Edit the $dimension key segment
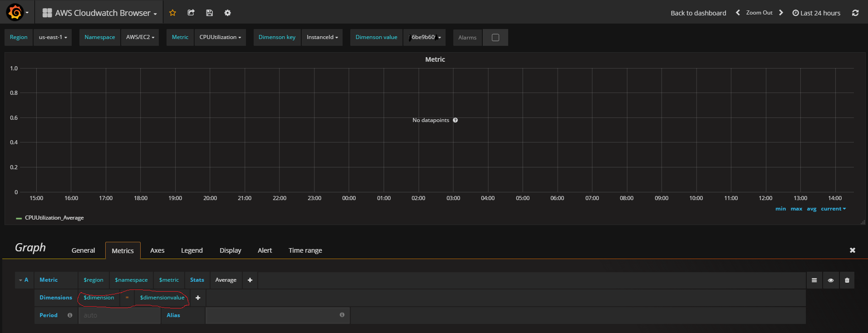 click(99, 298)
